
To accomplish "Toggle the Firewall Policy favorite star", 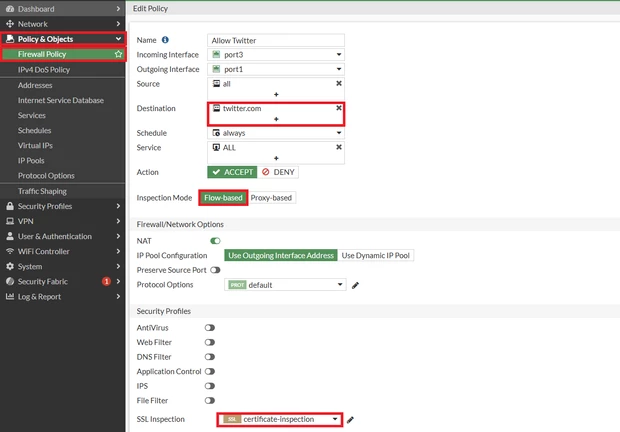I will (x=118, y=54).
